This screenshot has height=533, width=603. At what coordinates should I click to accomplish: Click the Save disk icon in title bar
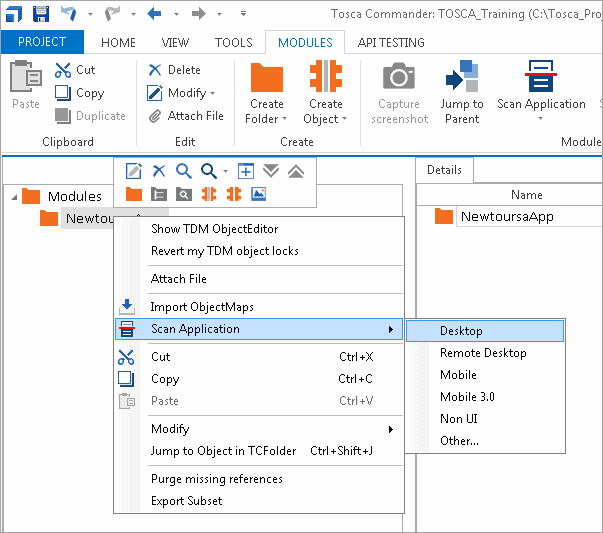[x=41, y=14]
